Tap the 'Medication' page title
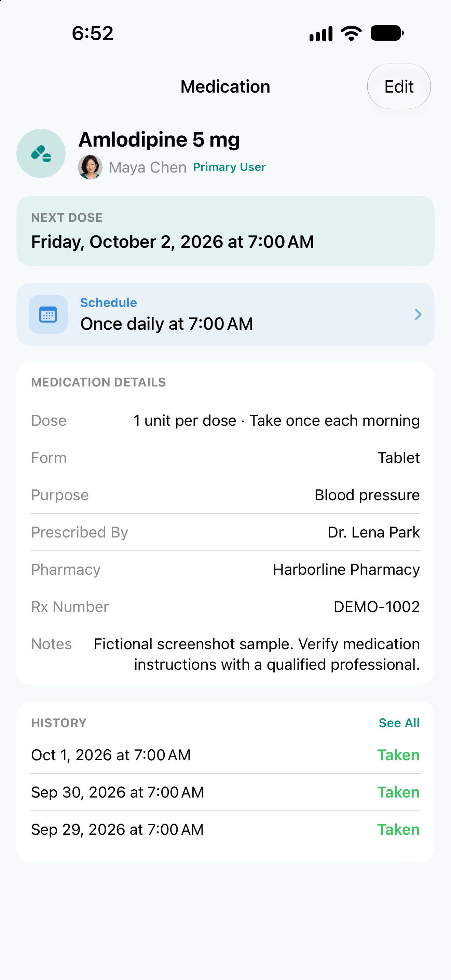This screenshot has height=980, width=451. 225,87
